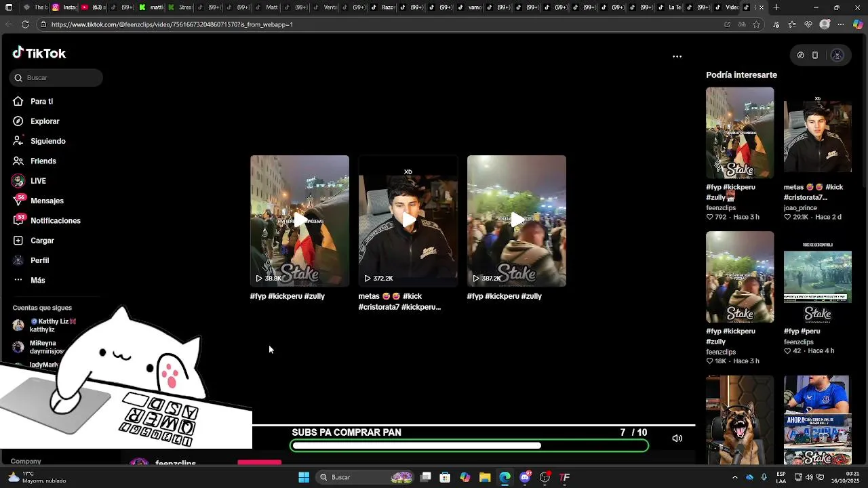Click the TikTok Buscar search field

tap(56, 77)
